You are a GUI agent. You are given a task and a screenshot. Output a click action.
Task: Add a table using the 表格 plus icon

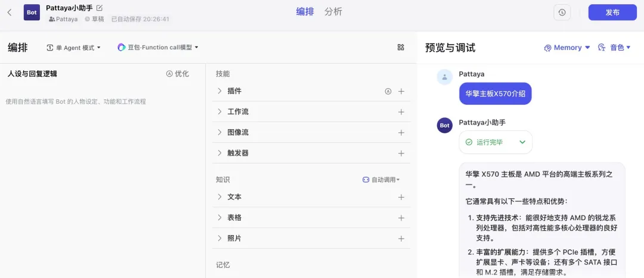pos(401,218)
